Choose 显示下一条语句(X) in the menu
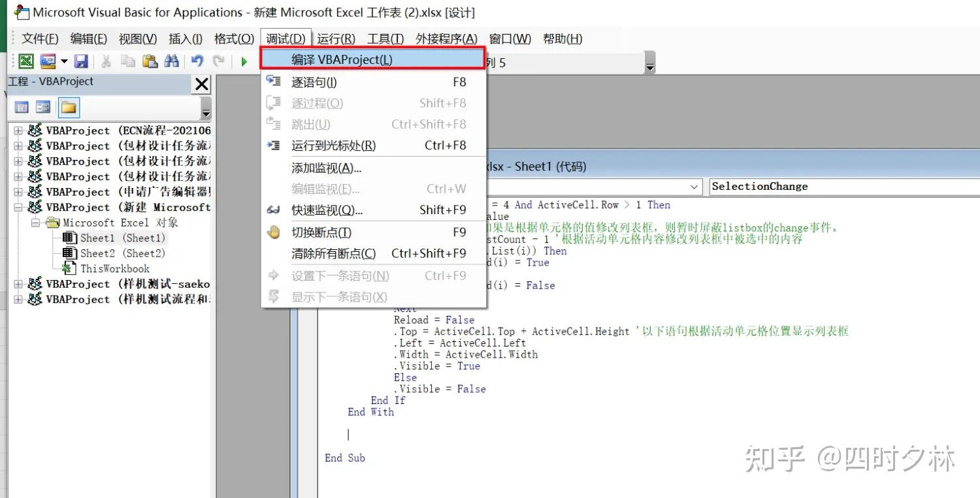The image size is (980, 498). [x=373, y=297]
